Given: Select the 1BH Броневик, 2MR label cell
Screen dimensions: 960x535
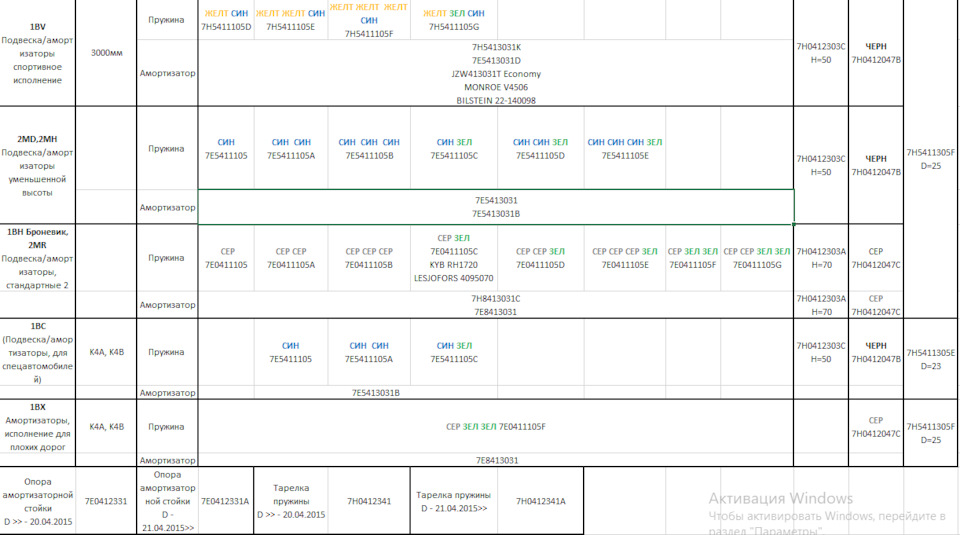Looking at the screenshot, I should pos(37,258).
